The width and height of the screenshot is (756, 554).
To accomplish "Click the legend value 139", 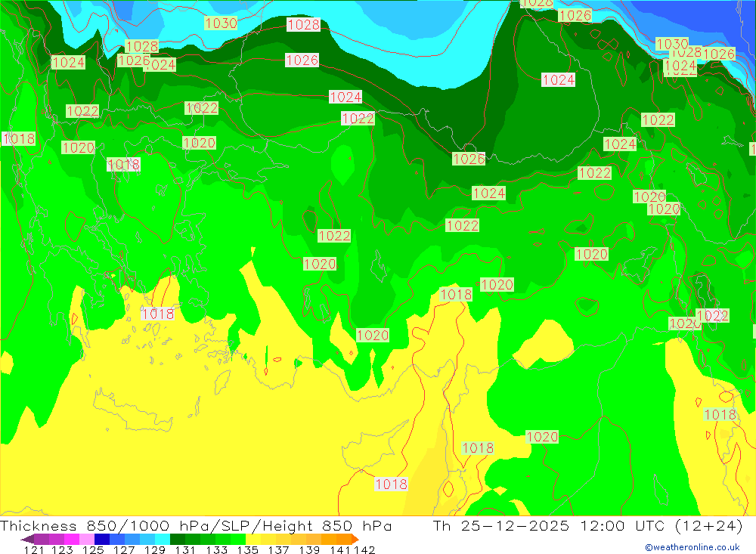I will point(309,549).
